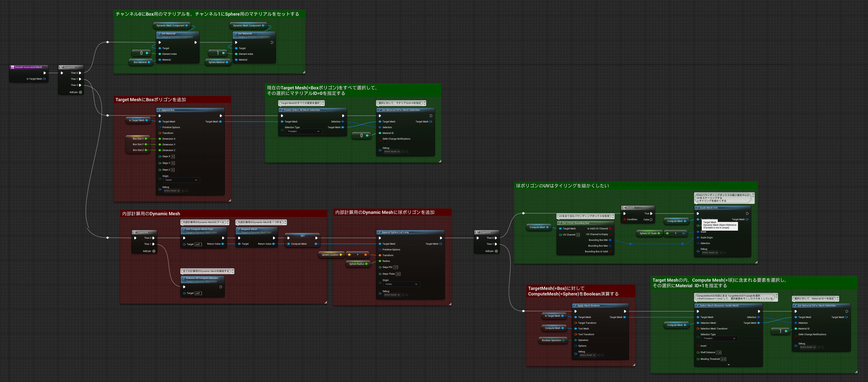868x382 pixels.
Task: Click the Operation pin on Apply Mesh Boolean
Action: pyautogui.click(x=576, y=340)
